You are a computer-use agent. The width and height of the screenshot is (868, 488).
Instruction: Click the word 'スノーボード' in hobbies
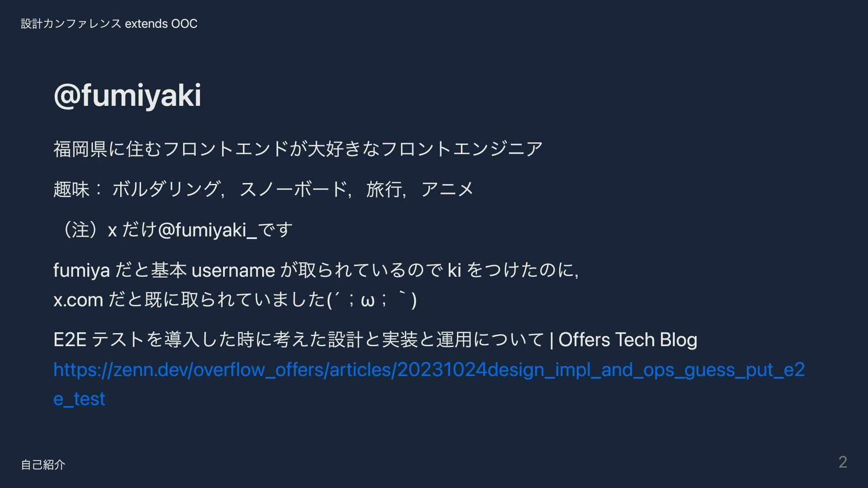[x=293, y=189]
